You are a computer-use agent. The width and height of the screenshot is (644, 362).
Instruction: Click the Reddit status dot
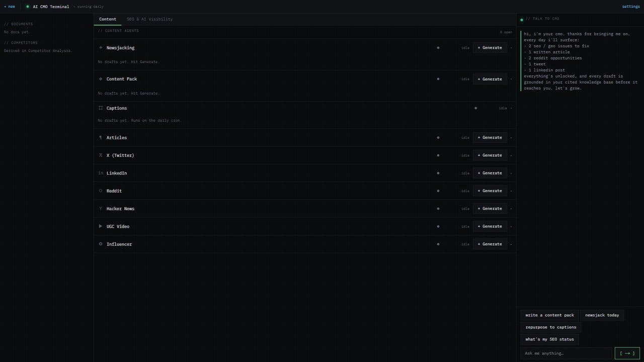438,191
